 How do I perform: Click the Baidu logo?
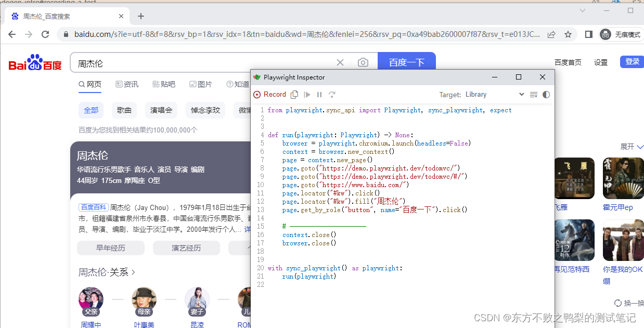pos(35,63)
